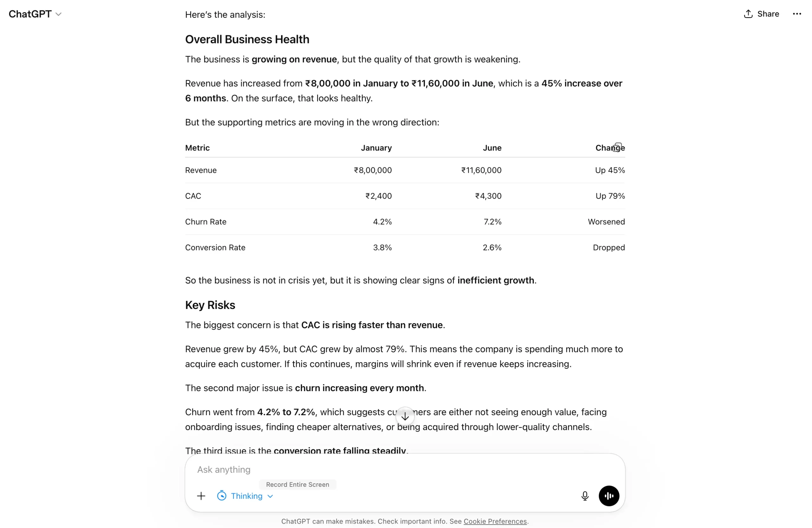This screenshot has height=528, width=812.
Task: Expand the Thinking options chevron
Action: [x=271, y=496]
